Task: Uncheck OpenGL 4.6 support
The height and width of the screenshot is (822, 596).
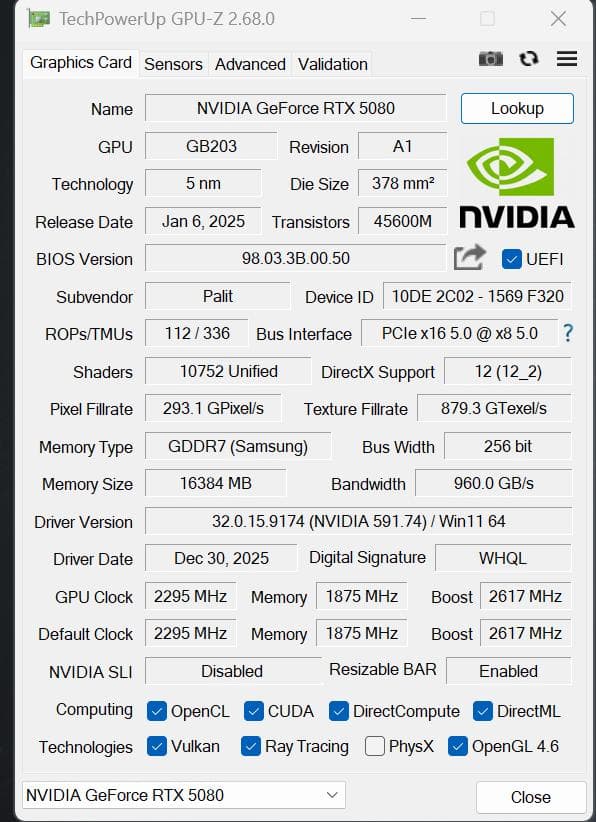Action: [x=457, y=746]
